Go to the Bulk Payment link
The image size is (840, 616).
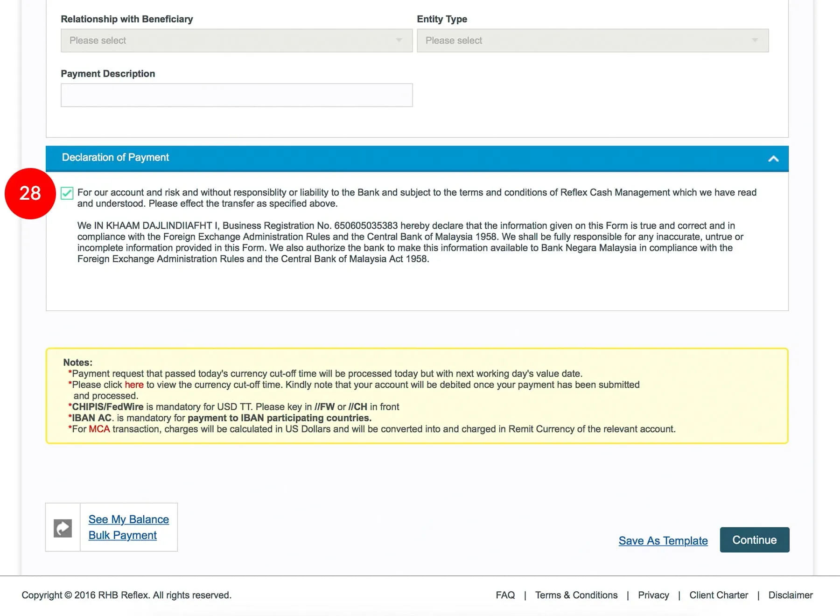pyautogui.click(x=122, y=535)
